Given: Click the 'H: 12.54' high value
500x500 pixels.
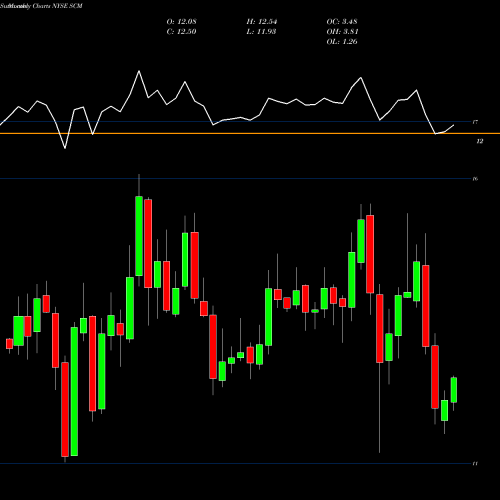Looking at the screenshot, I should pos(262,22).
